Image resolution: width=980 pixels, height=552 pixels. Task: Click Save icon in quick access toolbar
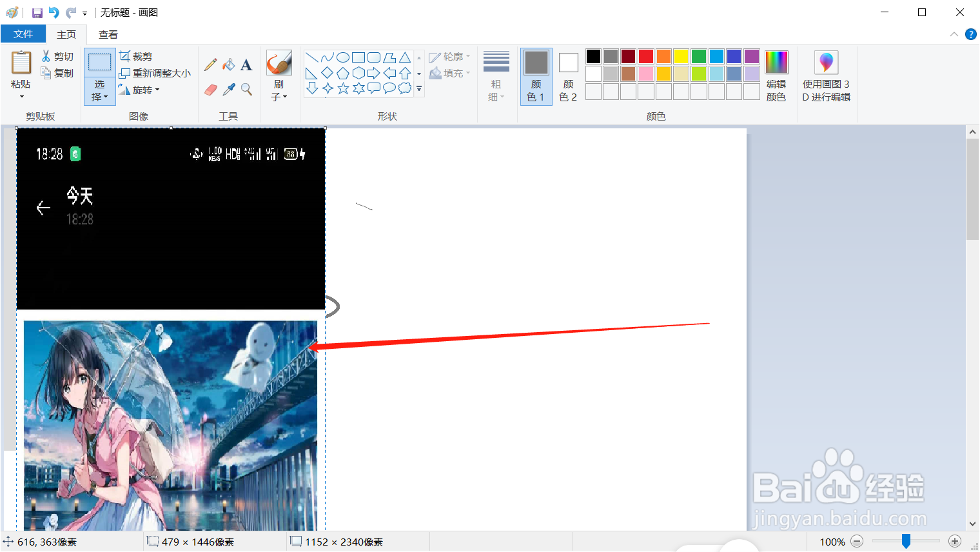tap(37, 12)
